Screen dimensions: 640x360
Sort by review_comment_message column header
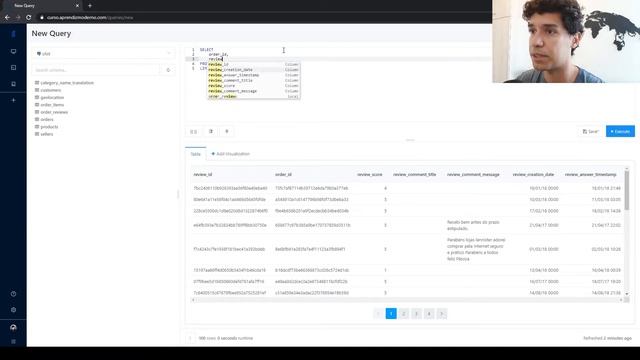tap(473, 175)
